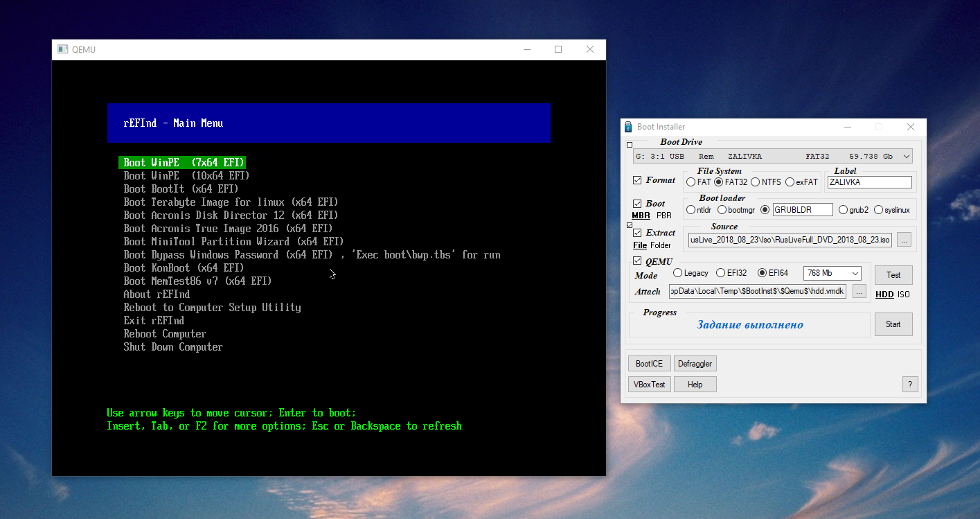Open the Boot Drive dropdown
This screenshot has width=980, height=519.
pyautogui.click(x=772, y=157)
